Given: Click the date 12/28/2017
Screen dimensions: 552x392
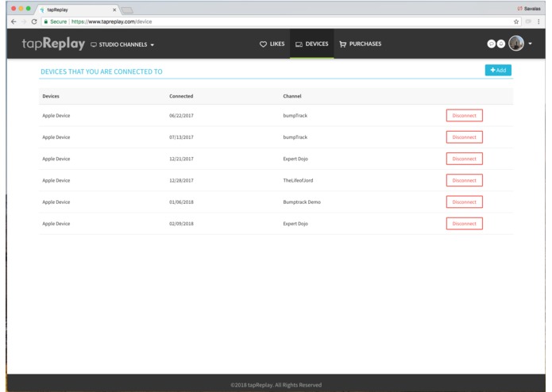Looking at the screenshot, I should [x=181, y=180].
